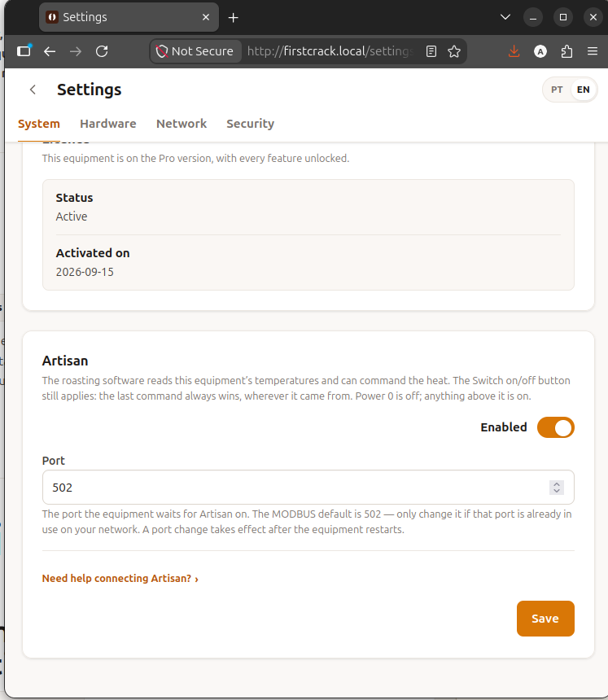Maximize the browser window

563,17
